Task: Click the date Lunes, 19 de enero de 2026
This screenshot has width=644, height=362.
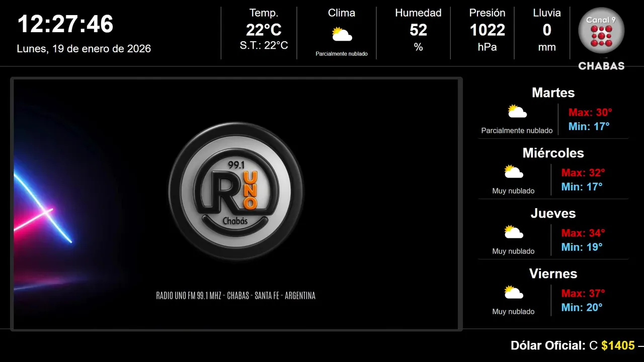Action: (84, 49)
